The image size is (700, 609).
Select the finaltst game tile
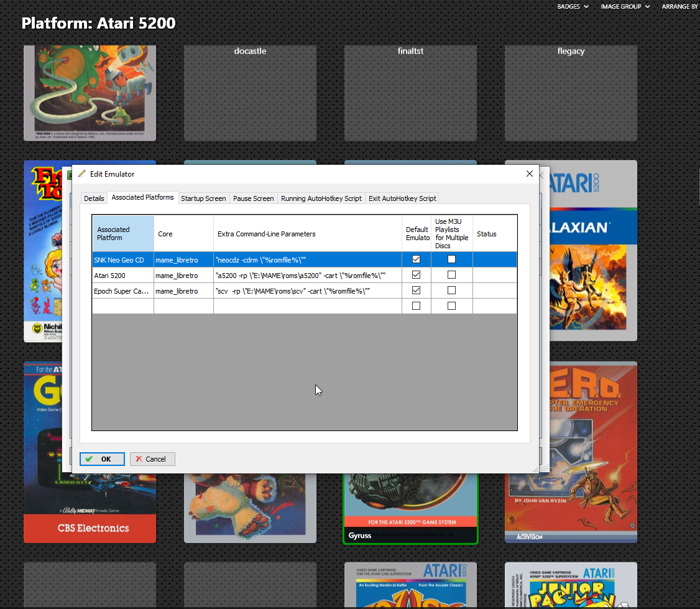click(410, 93)
